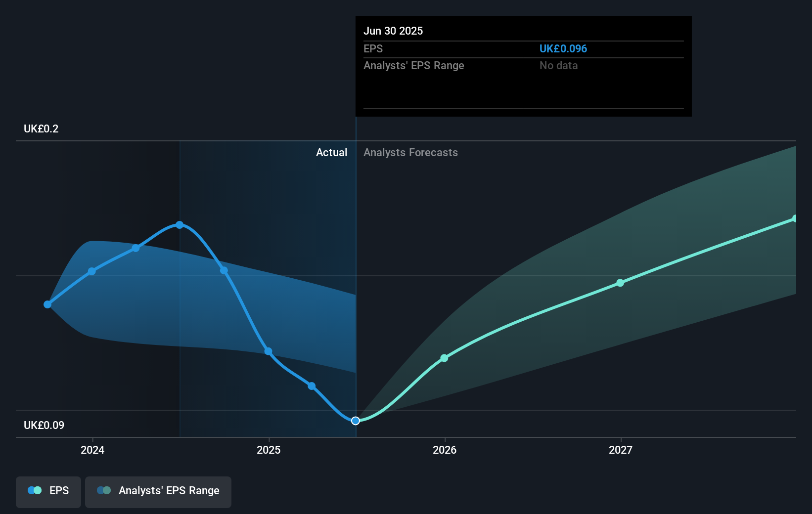Click the Analysts' EPS Range legend dots
The image size is (812, 514).
[x=104, y=490]
